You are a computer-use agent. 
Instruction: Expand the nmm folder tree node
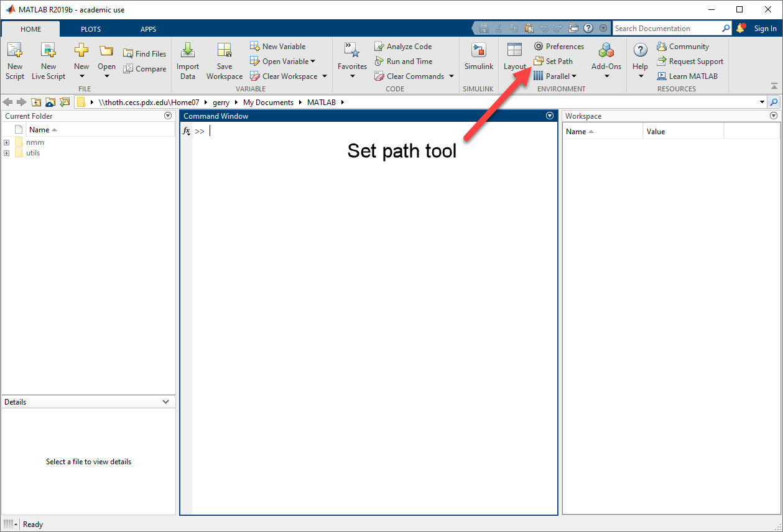[x=7, y=142]
